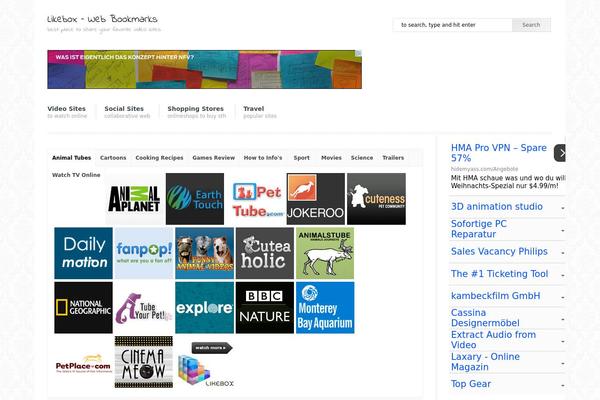Viewport: 600px width, 400px height.
Task: Open the Animal Planet site tile
Action: [134, 199]
